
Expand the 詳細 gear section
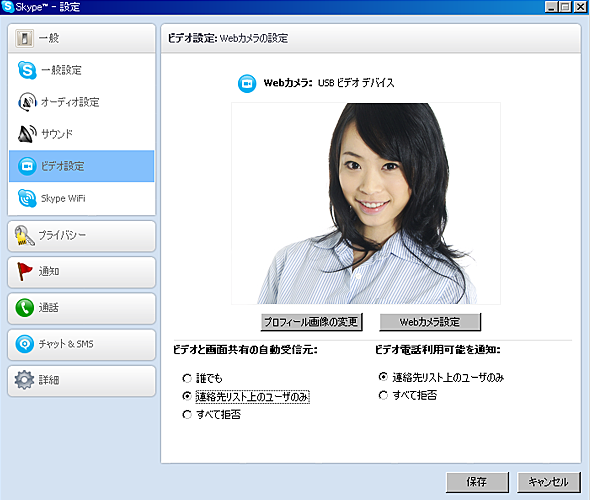pos(81,381)
